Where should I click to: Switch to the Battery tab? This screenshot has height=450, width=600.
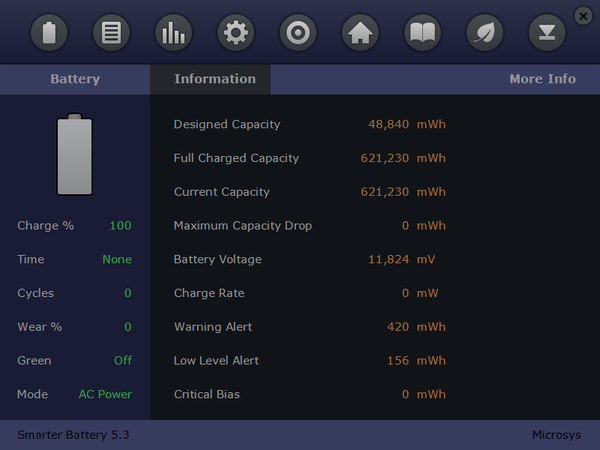click(x=75, y=79)
